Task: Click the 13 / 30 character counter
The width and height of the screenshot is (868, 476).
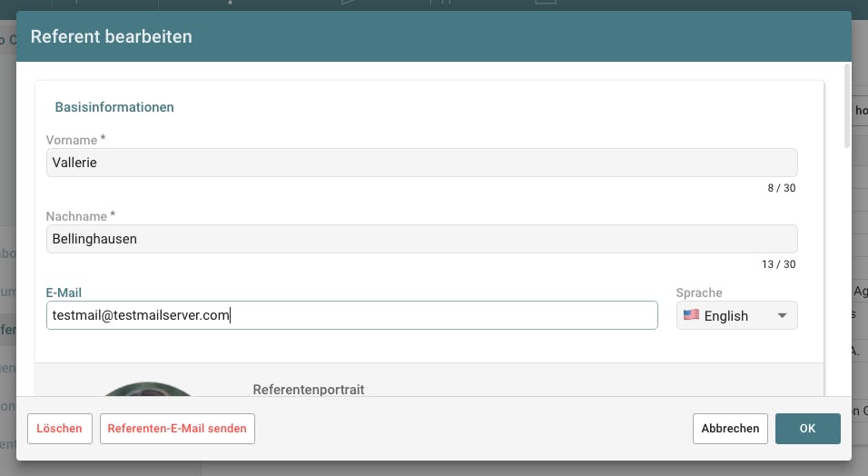Action: coord(778,264)
